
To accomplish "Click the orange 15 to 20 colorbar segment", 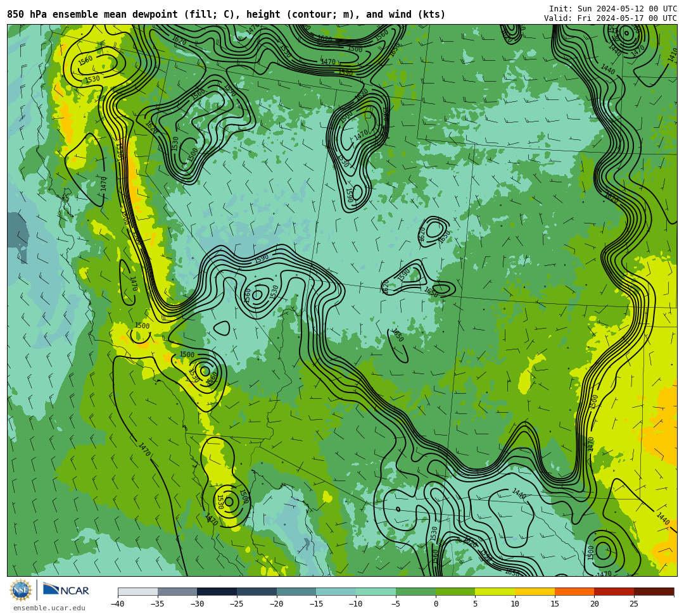I will click(x=574, y=591).
